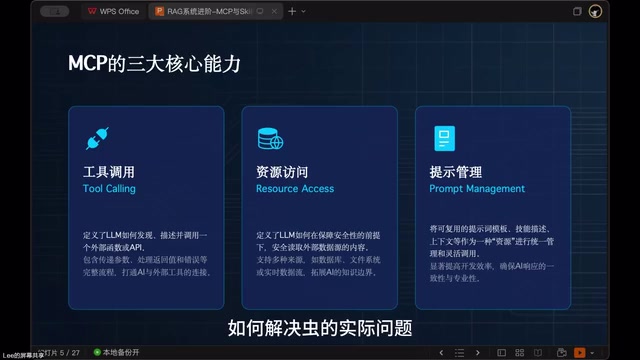Click the gray pill button at top left
Viewport: 640px width, 360px height.
coord(55,11)
